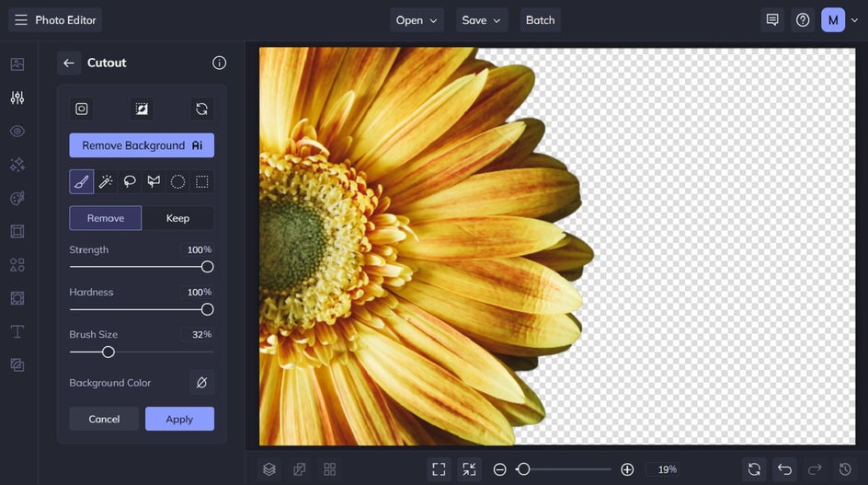Toggle the transparent Background Color option
This screenshot has height=485, width=868.
click(x=201, y=382)
